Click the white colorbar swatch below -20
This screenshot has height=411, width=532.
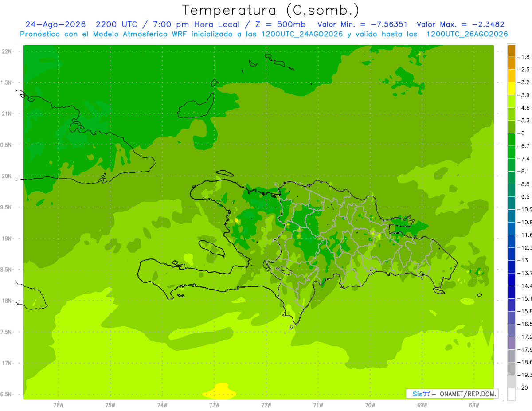coord(511,394)
